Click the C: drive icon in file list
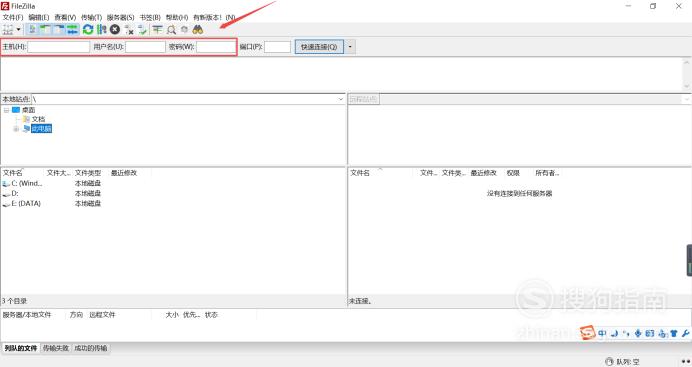 [6, 184]
